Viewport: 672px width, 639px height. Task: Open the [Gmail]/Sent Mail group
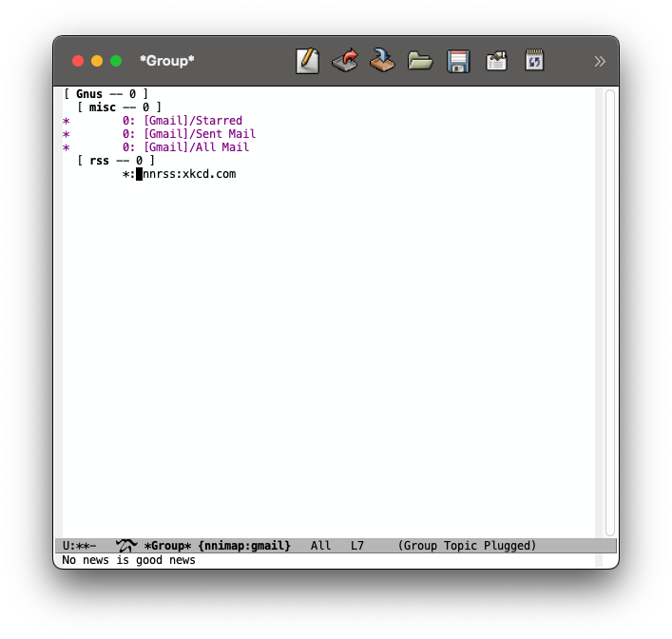(x=200, y=134)
